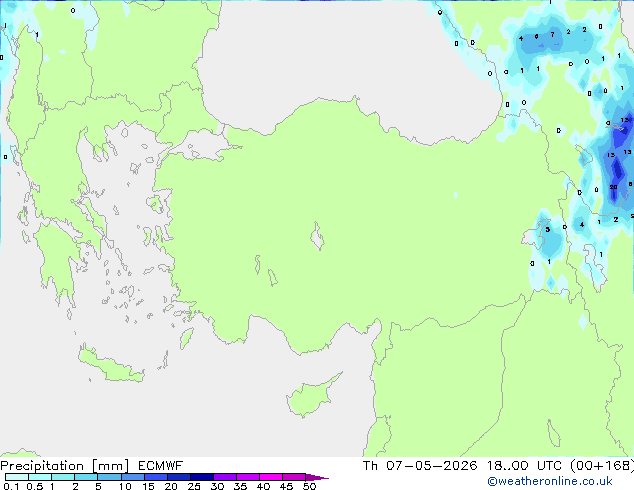Select the 35–40 mm legend color box
The width and height of the screenshot is (634, 490).
coord(247,477)
